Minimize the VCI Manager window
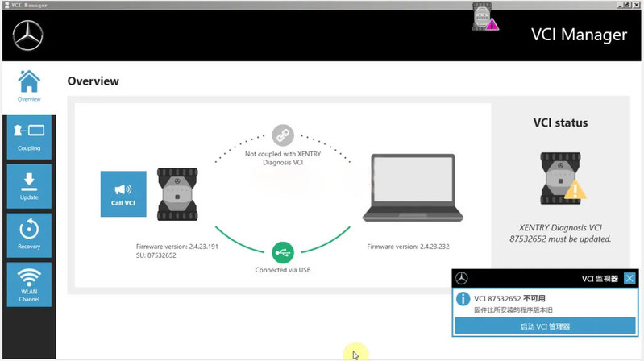Image resolution: width=644 pixels, height=361 pixels. (620, 5)
